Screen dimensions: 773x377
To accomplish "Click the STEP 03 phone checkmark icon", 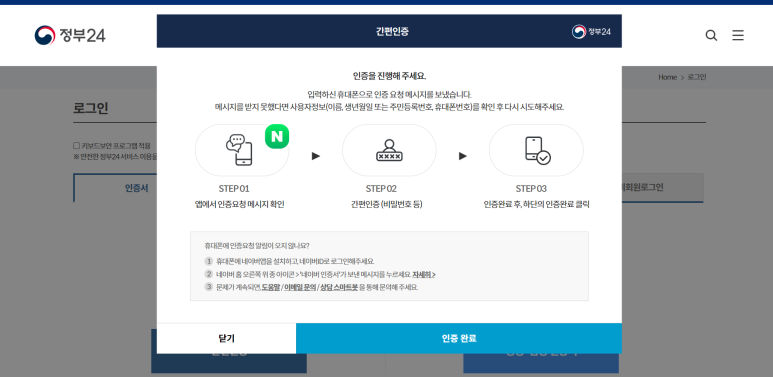I will pos(537,150).
